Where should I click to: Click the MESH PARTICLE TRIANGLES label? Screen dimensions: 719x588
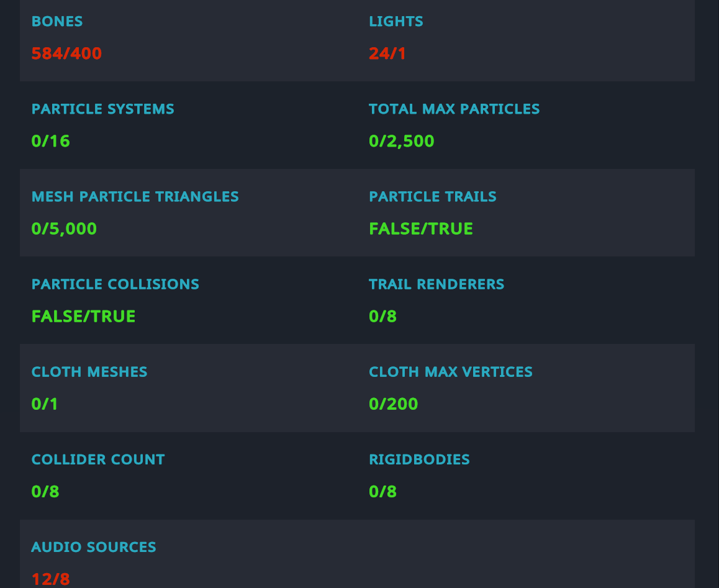[x=135, y=196]
